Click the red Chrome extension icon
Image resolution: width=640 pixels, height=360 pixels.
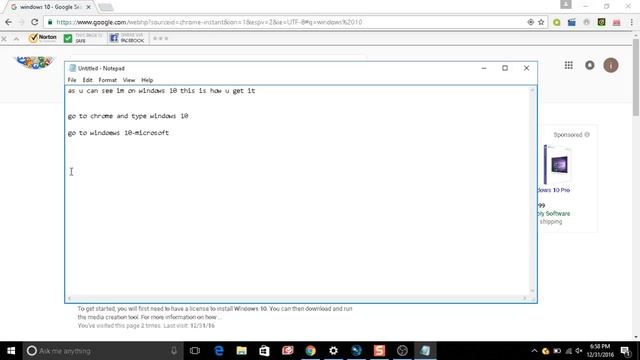tap(616, 22)
